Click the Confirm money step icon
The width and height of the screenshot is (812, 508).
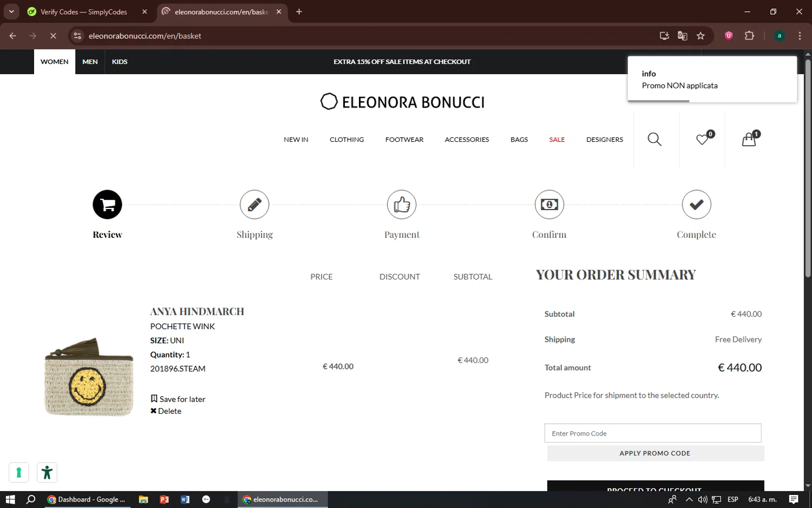[549, 205]
